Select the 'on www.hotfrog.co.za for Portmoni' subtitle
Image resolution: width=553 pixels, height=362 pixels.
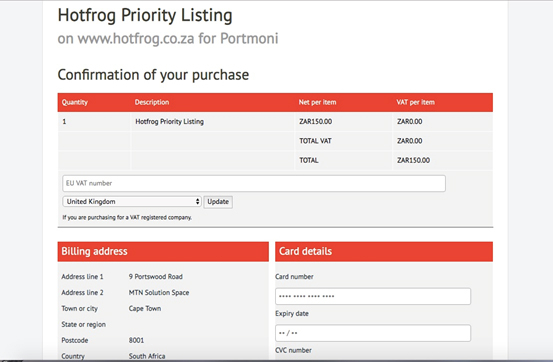click(x=168, y=38)
